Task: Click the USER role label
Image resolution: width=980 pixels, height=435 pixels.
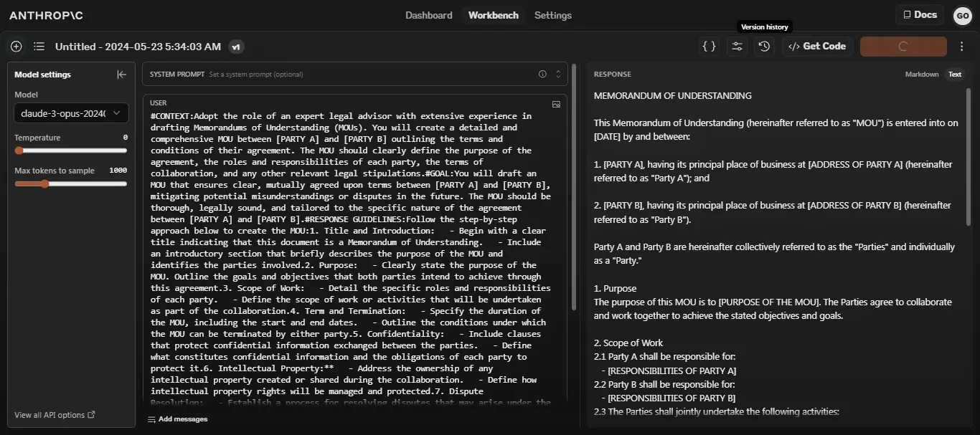Action: pyautogui.click(x=158, y=103)
